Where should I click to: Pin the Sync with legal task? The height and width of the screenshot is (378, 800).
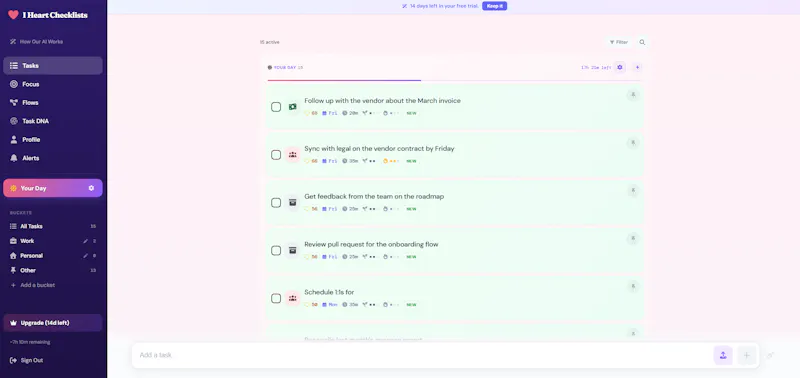(x=633, y=143)
